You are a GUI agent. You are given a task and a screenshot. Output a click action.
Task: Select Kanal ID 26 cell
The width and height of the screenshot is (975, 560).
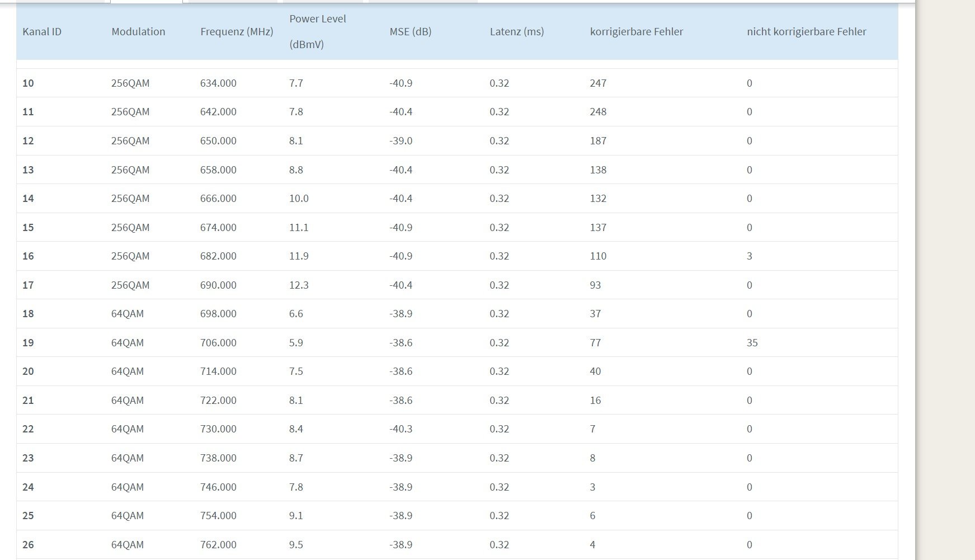tap(28, 545)
